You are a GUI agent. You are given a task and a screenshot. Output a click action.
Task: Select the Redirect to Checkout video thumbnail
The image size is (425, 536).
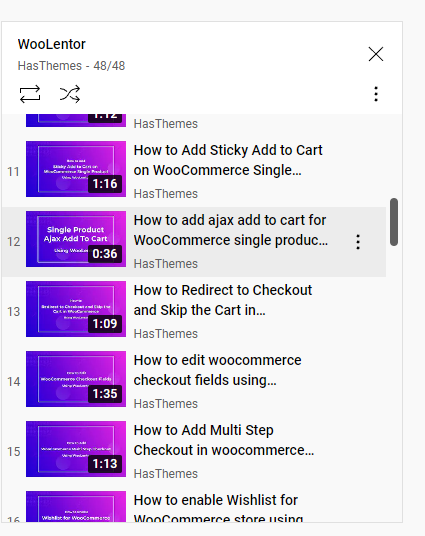[x=76, y=309]
